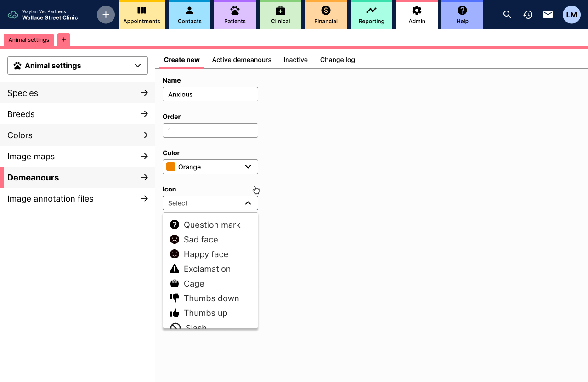
Task: Switch to the Inactive tab
Action: pos(295,60)
